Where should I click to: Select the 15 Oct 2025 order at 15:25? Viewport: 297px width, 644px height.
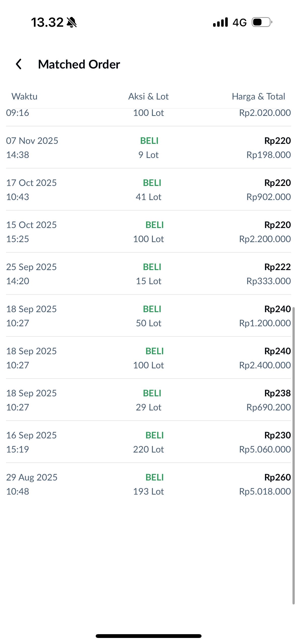(x=148, y=232)
